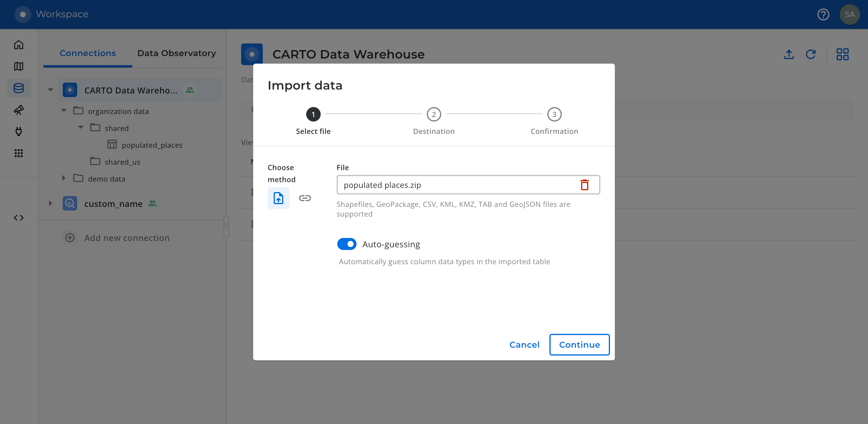
Task: Open the Applications grid icon in the sidebar
Action: click(18, 153)
